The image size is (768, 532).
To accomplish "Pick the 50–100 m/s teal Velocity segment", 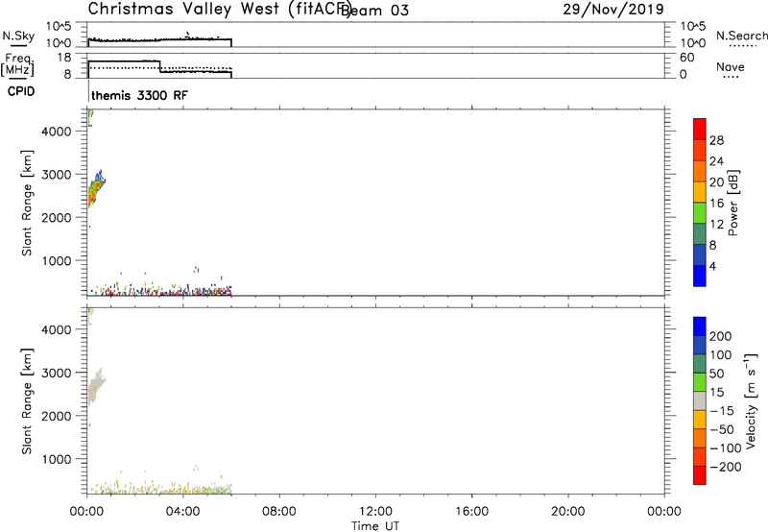I will coord(700,364).
